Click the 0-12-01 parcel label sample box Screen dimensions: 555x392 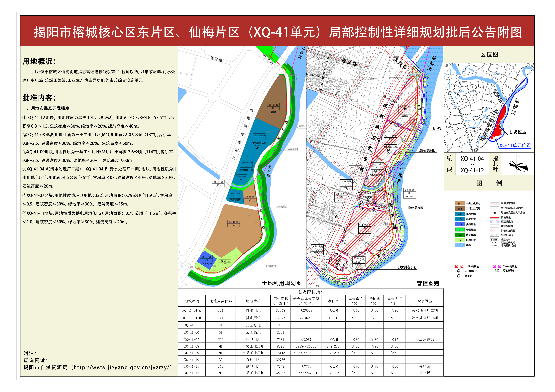point(494,243)
